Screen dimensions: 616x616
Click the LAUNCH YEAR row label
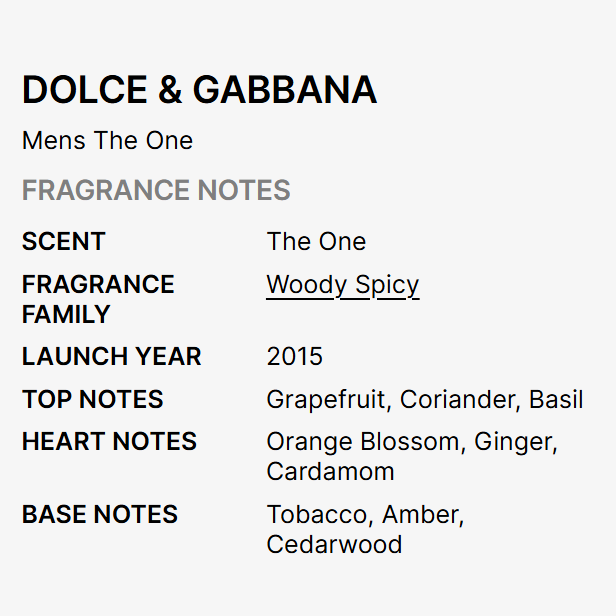[x=111, y=357]
